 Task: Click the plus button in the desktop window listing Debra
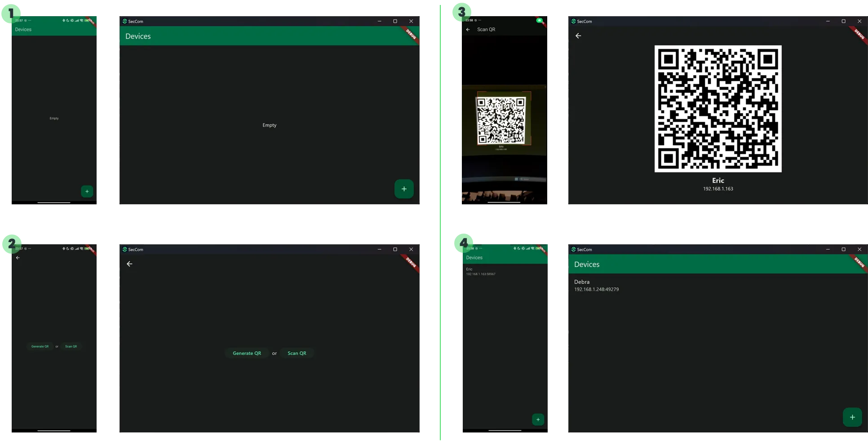tap(852, 417)
